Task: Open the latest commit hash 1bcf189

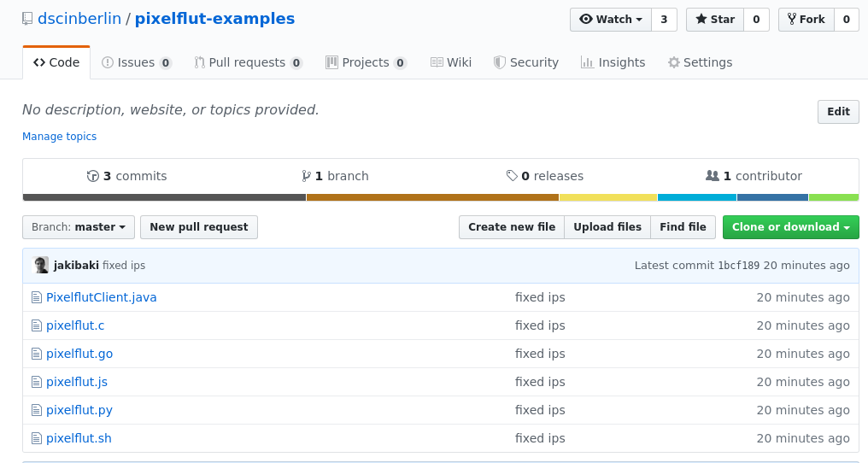Action: [x=738, y=266]
